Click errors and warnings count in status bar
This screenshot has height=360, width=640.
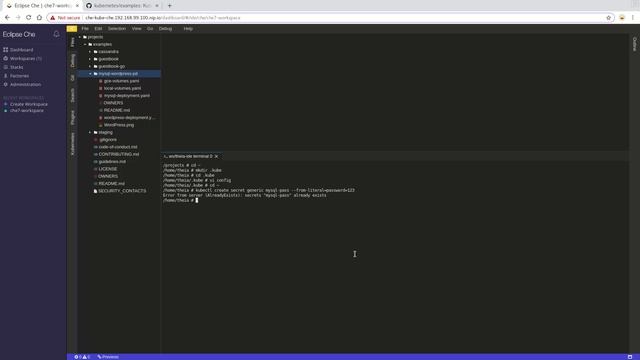pyautogui.click(x=82, y=357)
